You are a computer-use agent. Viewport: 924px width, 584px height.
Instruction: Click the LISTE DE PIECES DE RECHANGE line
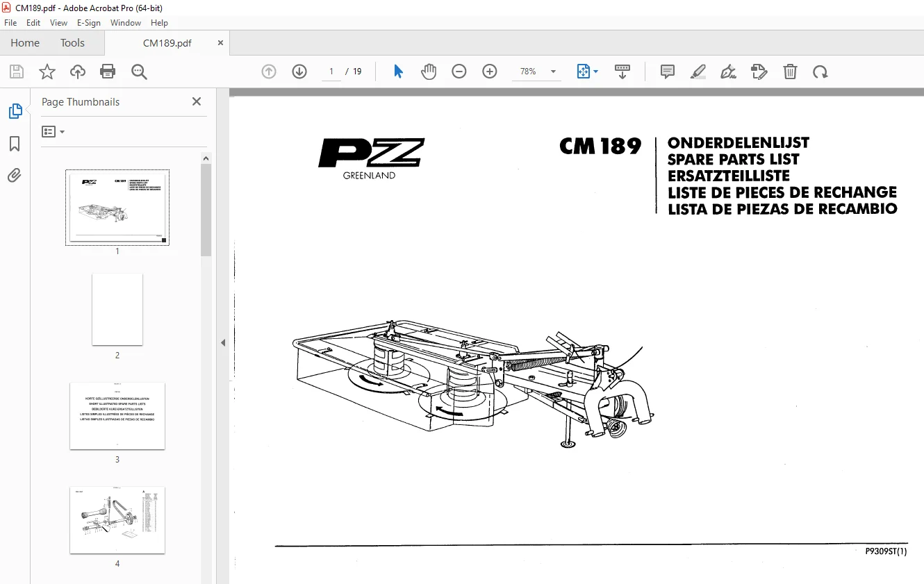coord(782,192)
